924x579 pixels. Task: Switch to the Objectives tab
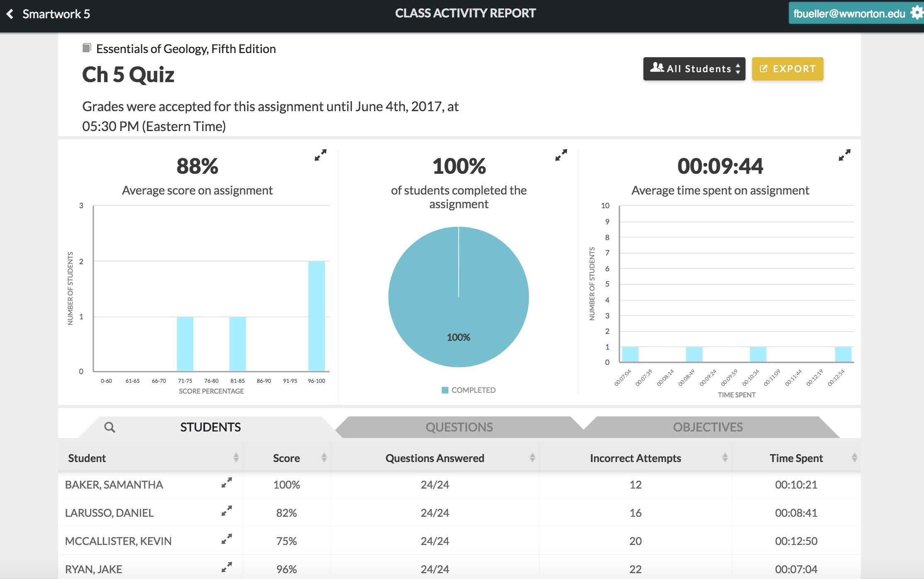pos(708,427)
